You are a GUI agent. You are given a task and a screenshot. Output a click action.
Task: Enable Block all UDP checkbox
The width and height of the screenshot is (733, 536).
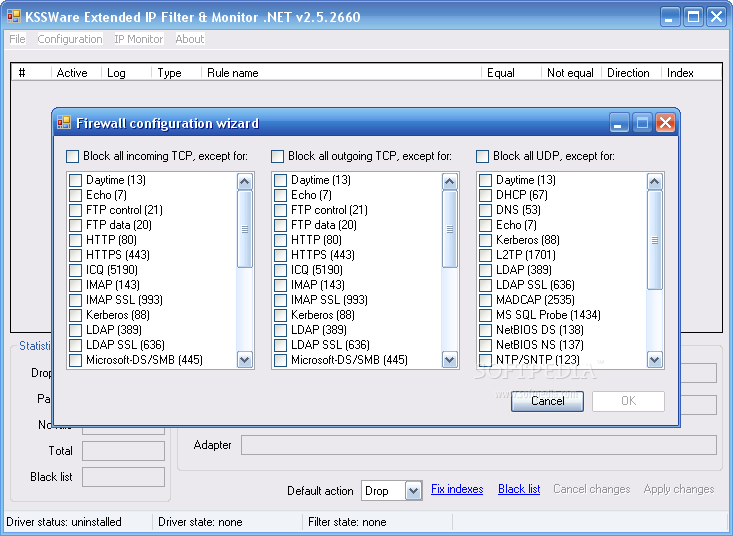[482, 156]
